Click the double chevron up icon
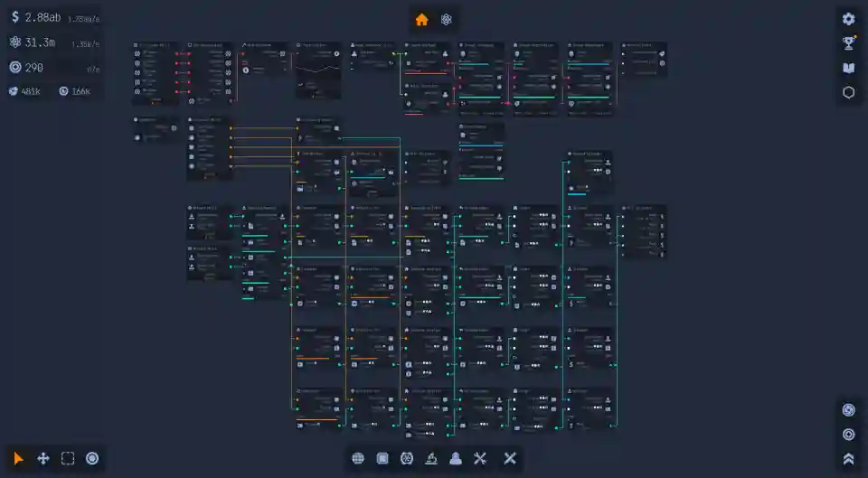This screenshot has height=478, width=868. pos(849,459)
